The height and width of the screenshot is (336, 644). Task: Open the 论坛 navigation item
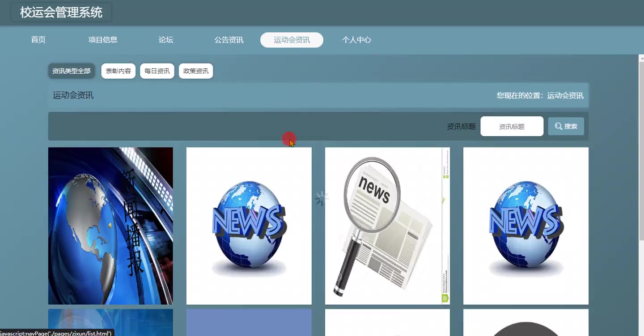166,40
